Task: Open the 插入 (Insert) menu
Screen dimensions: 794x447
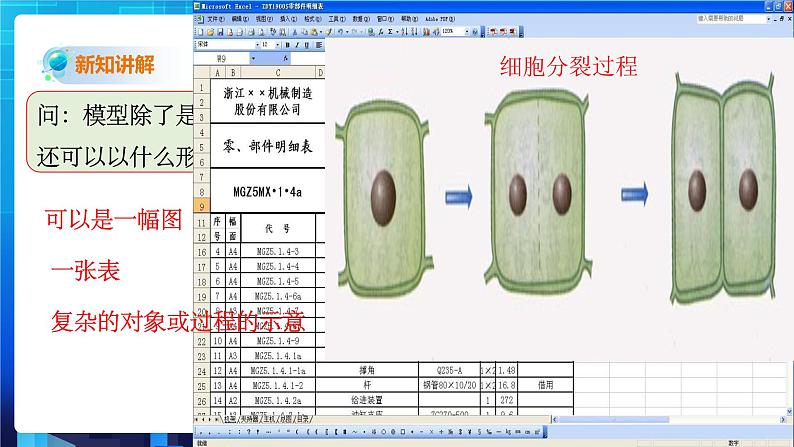Action: coord(289,19)
